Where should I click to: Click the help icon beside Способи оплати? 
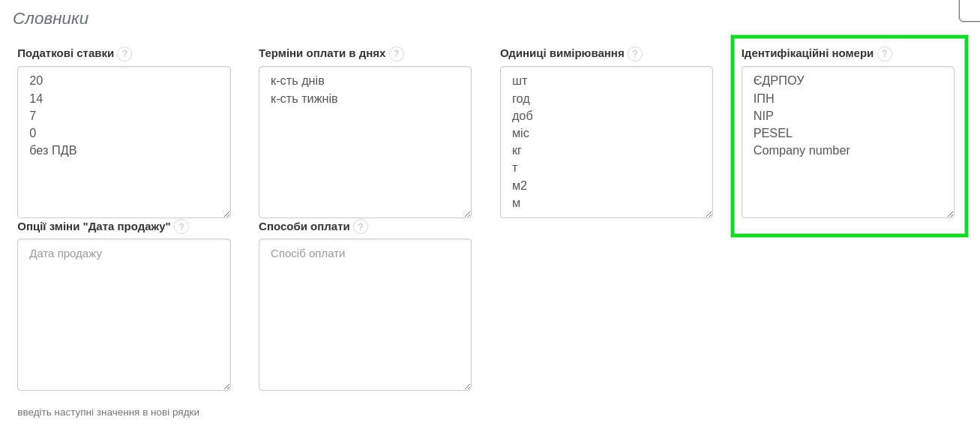[x=361, y=226]
